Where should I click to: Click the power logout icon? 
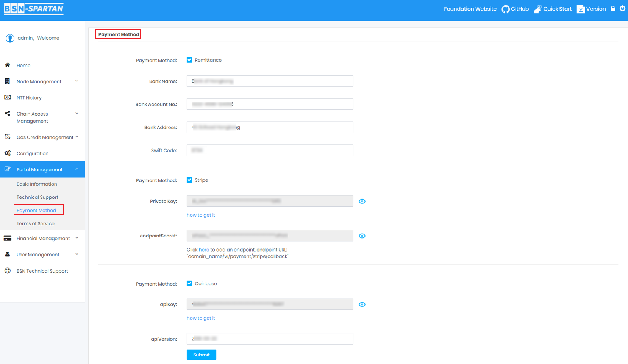coord(622,8)
